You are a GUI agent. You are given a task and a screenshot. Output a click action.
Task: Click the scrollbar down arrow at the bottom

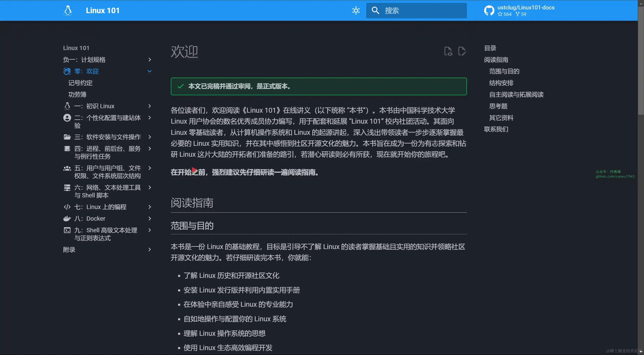pyautogui.click(x=641, y=351)
